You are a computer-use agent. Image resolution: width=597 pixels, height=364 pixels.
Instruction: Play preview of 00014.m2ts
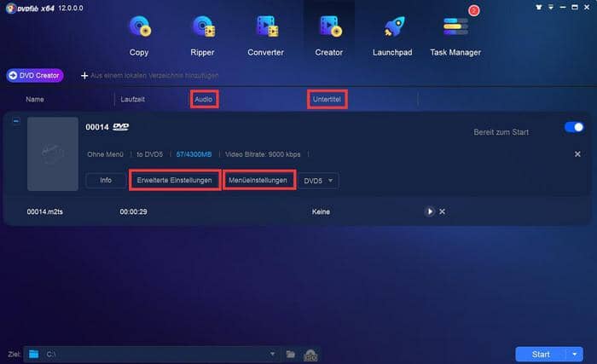tap(430, 211)
